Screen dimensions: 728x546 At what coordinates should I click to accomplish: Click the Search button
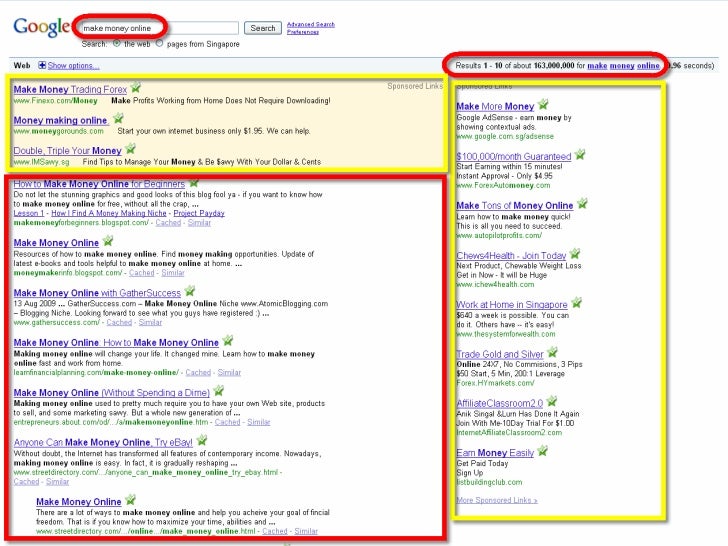(263, 28)
